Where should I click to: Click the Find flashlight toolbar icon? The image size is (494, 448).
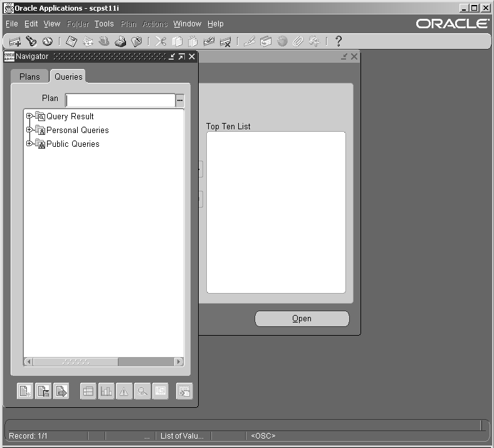(x=31, y=41)
